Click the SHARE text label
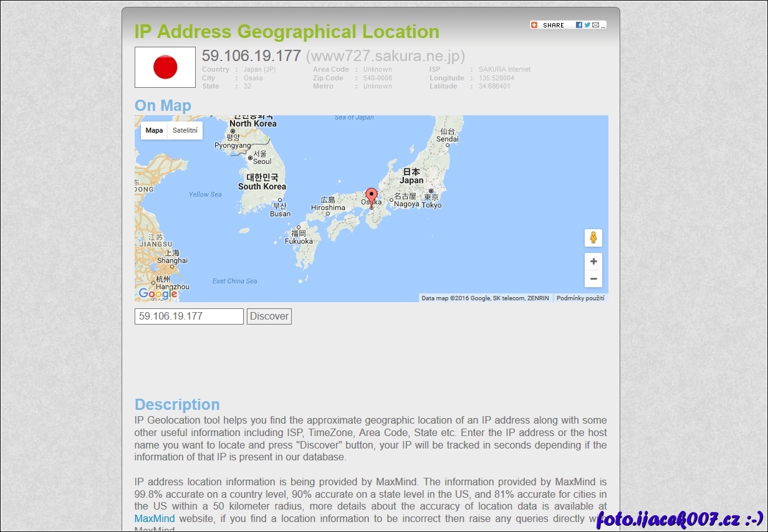 pyautogui.click(x=553, y=26)
